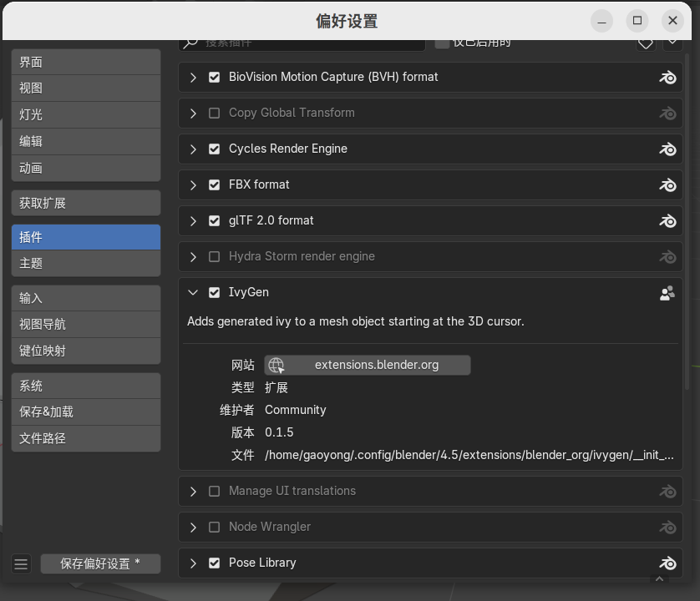Open the 灯光 preferences section
700x601 pixels.
pos(86,114)
